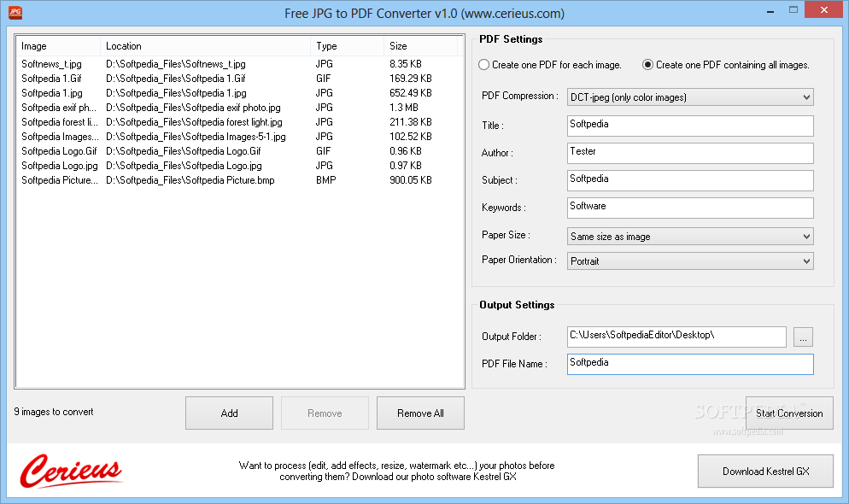Browse for output folder with ellipsis button
This screenshot has height=504, width=849.
pyautogui.click(x=803, y=337)
